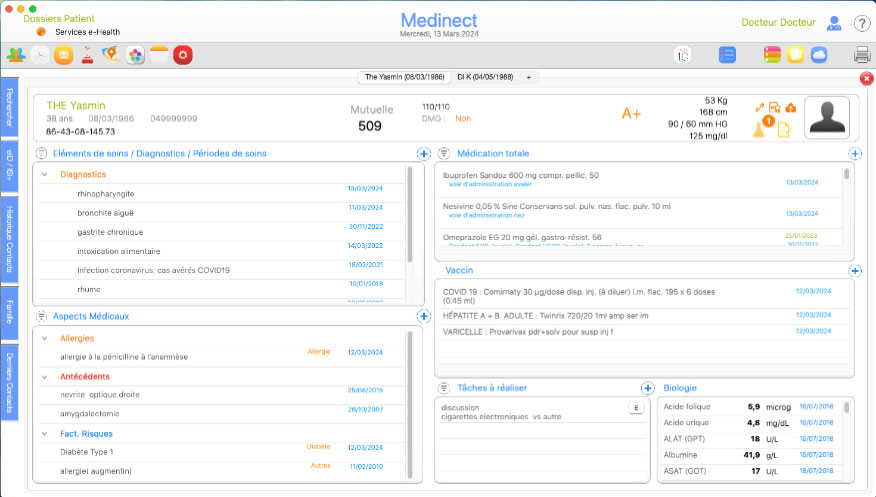Click the red stamp icon in toolbar
The image size is (876, 497).
pyautogui.click(x=87, y=55)
